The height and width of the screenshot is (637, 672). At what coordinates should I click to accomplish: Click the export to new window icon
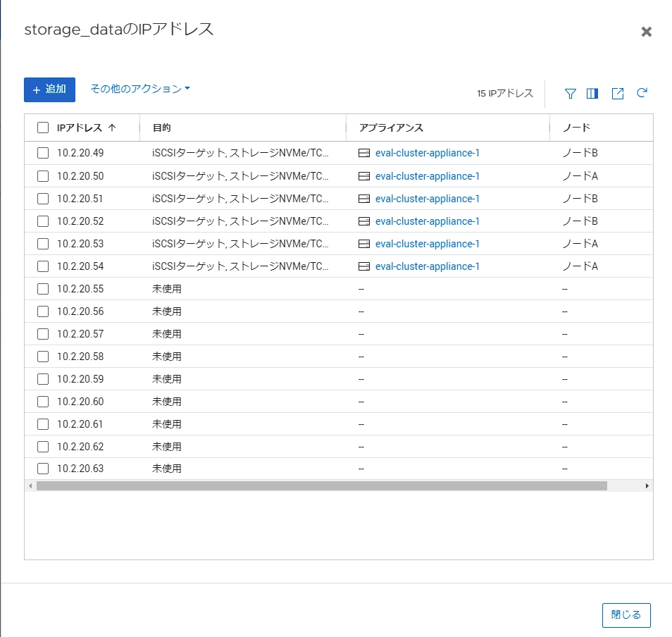click(617, 93)
